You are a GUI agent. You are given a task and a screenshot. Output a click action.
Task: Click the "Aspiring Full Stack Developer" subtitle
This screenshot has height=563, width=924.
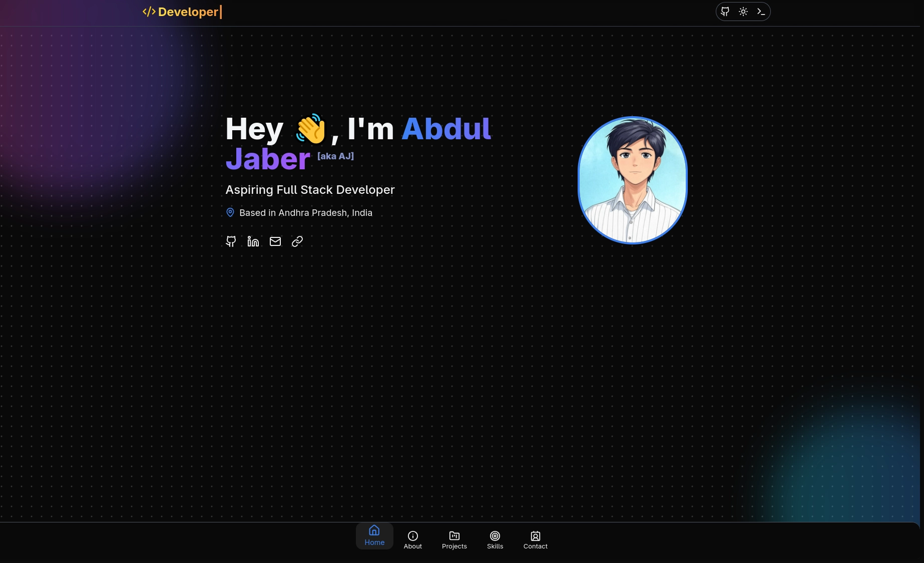point(310,190)
